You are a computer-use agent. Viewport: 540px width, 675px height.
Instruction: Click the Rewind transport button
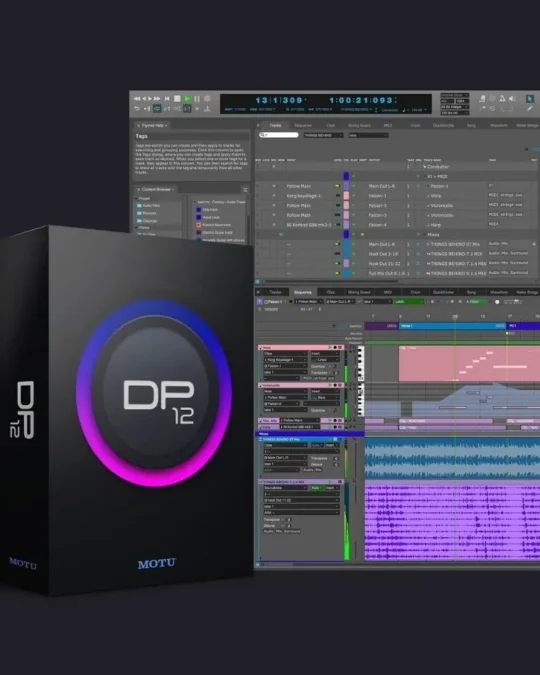tap(137, 99)
